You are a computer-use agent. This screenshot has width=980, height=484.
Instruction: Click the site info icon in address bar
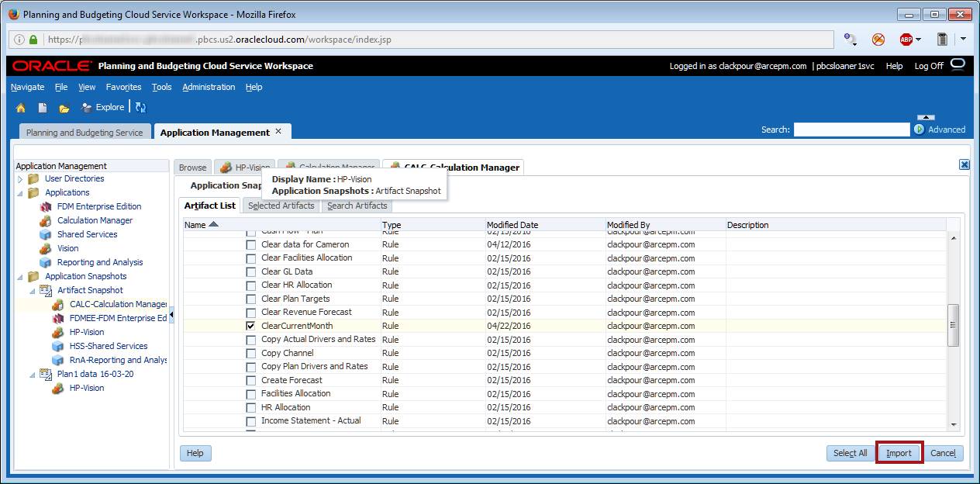click(19, 40)
